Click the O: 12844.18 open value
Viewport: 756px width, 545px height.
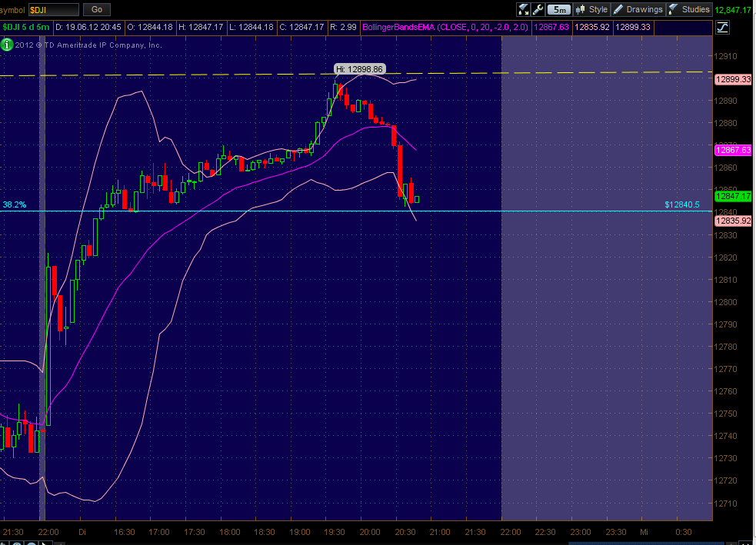[x=150, y=27]
